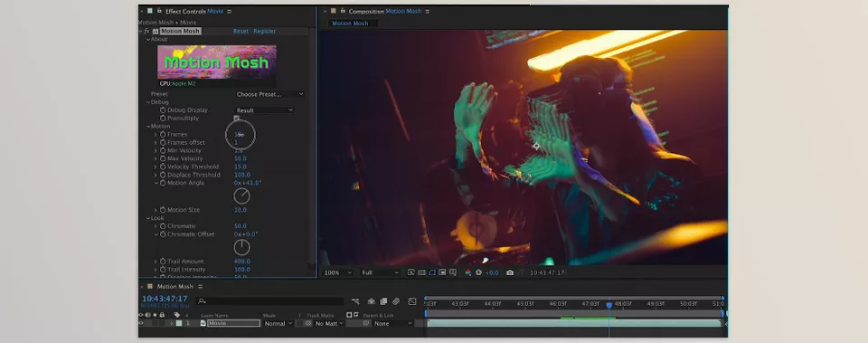Click Register link for Motion Mosh
Screen dimensions: 868x343
(265, 31)
